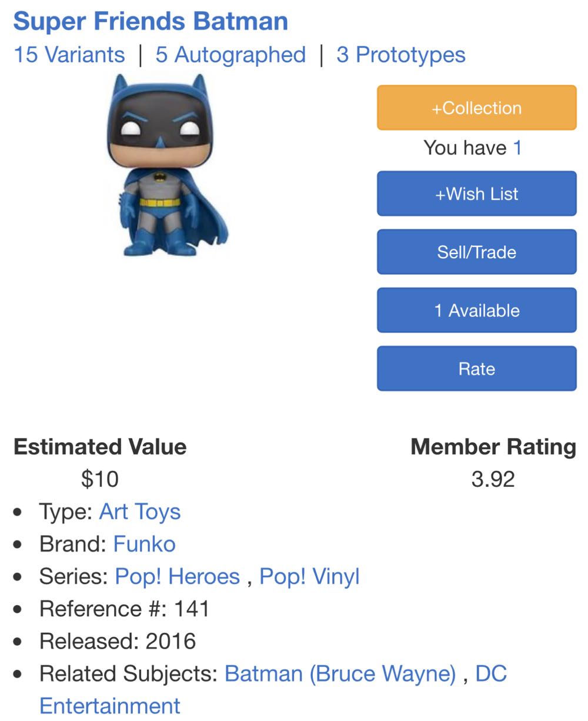Image resolution: width=588 pixels, height=721 pixels.
Task: Browse the 3 Prototypes
Action: 400,55
